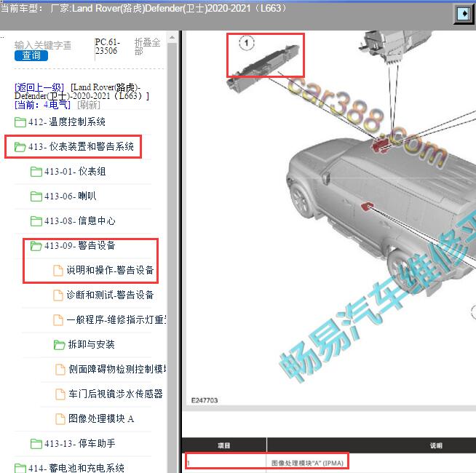Focus the 输入关键字查 keyword input field

coord(43,45)
